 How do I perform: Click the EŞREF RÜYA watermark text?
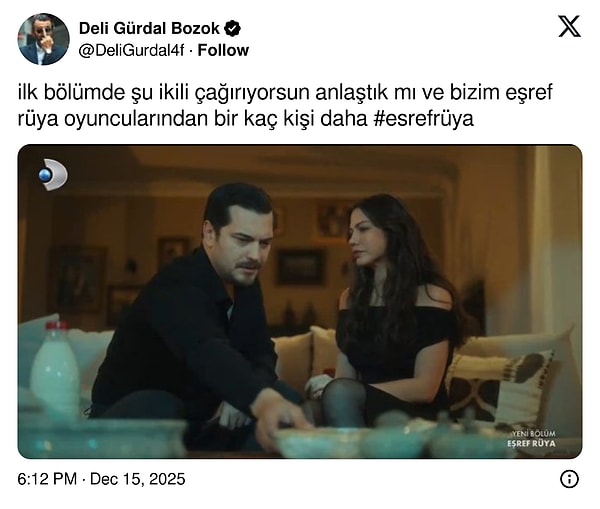click(531, 444)
